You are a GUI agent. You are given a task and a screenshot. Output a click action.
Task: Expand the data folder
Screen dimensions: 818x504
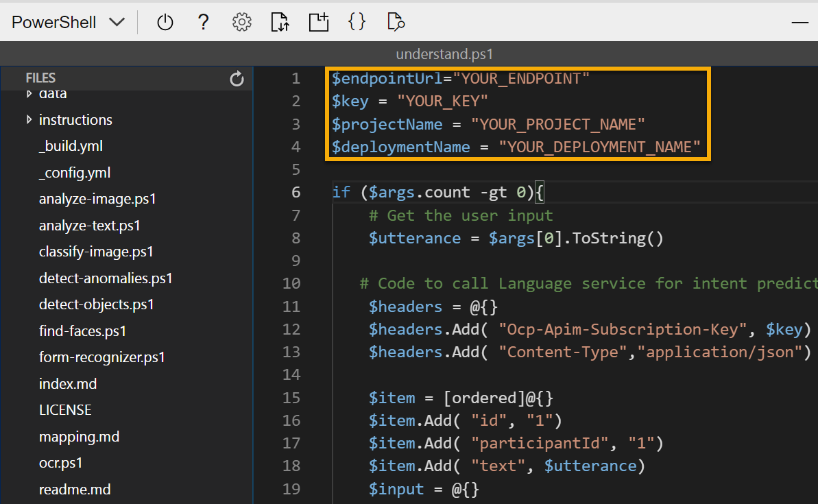click(51, 93)
